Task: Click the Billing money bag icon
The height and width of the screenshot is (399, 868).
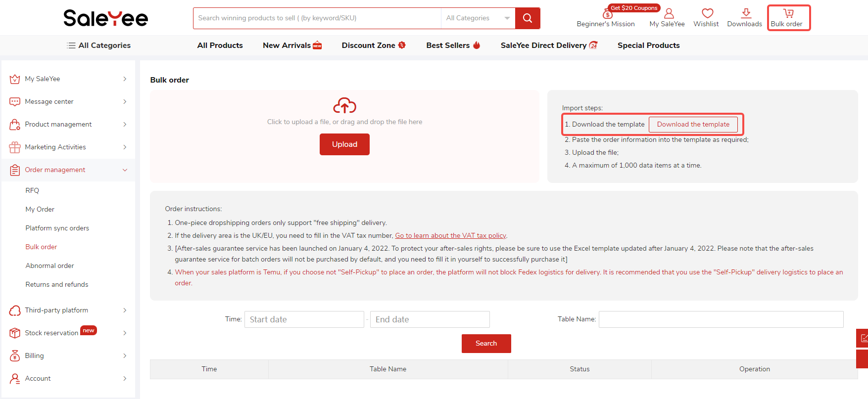Action: coord(15,356)
